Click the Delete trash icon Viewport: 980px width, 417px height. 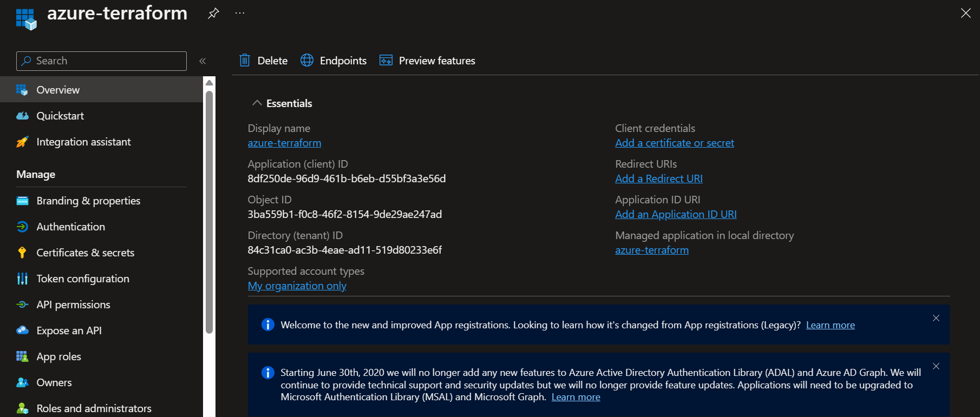pyautogui.click(x=245, y=61)
